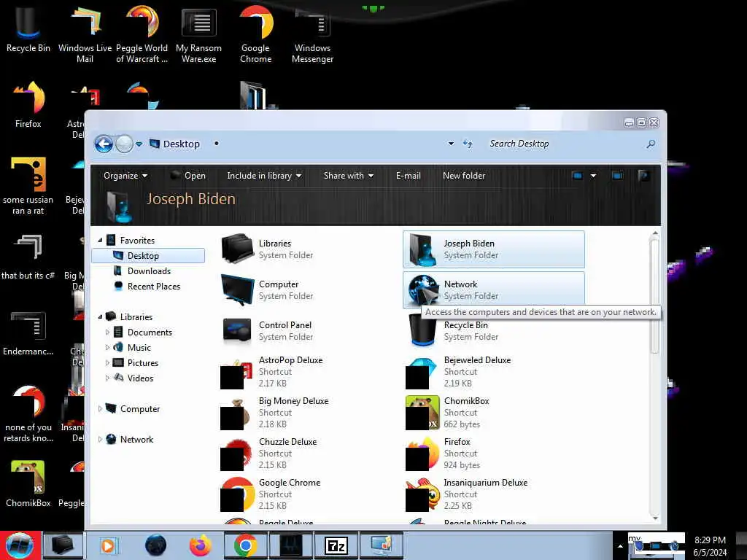This screenshot has width=747, height=560.
Task: Create a New folder
Action: [464, 176]
